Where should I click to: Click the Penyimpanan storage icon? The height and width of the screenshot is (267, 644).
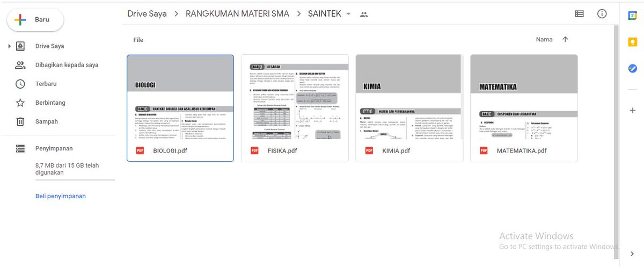20,148
